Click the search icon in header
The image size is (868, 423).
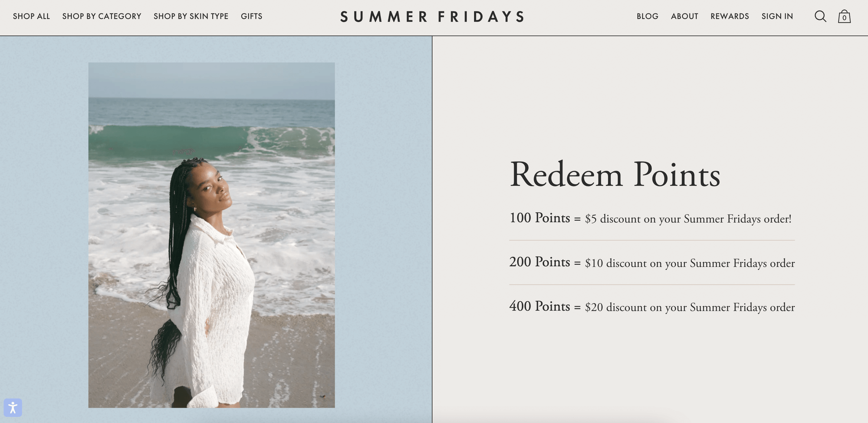click(821, 16)
